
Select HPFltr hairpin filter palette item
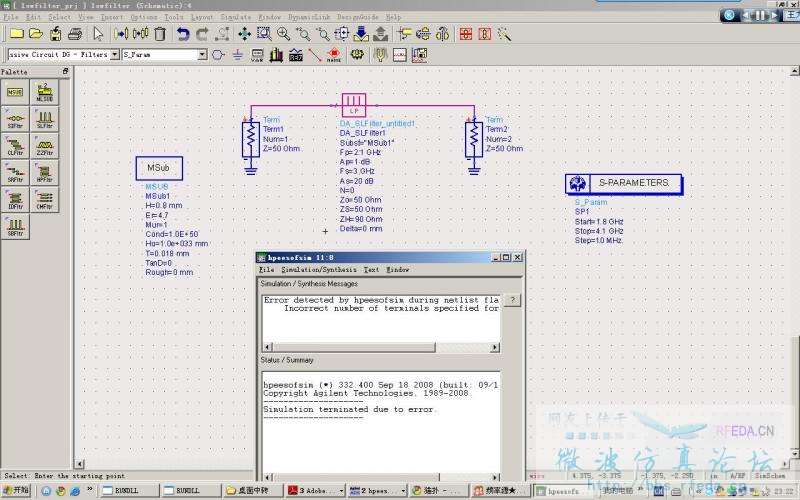tap(44, 173)
